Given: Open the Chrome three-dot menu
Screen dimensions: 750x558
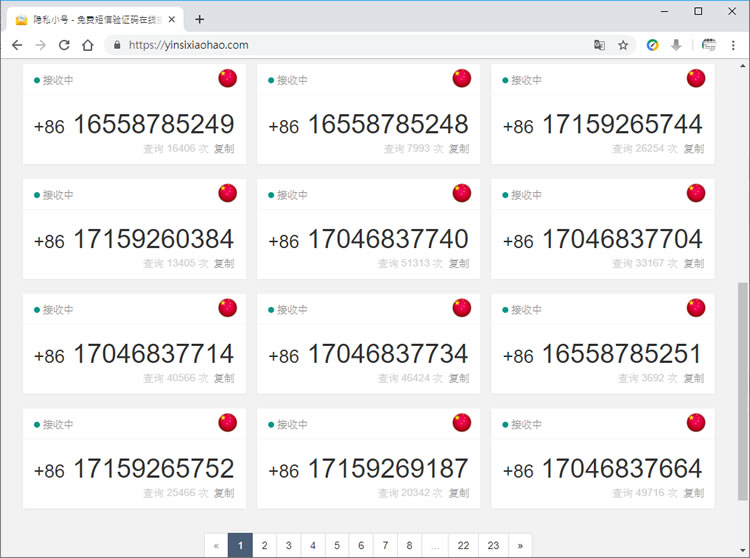Looking at the screenshot, I should (732, 45).
